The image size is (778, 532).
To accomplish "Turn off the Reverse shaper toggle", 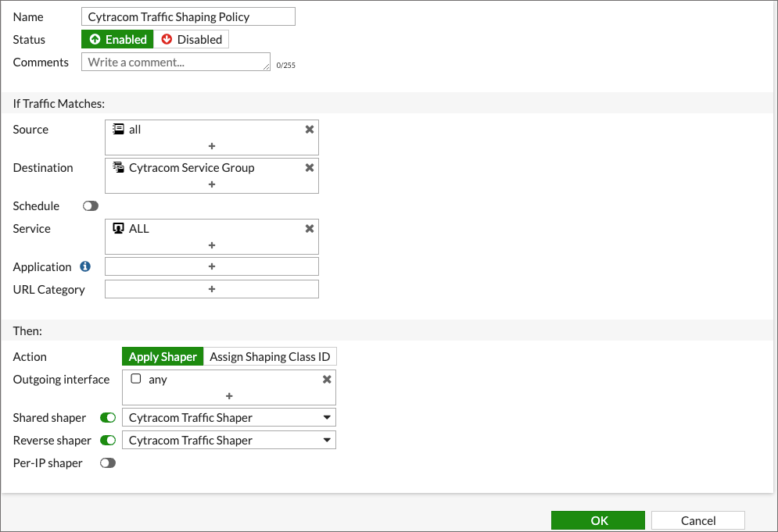I will tap(108, 441).
